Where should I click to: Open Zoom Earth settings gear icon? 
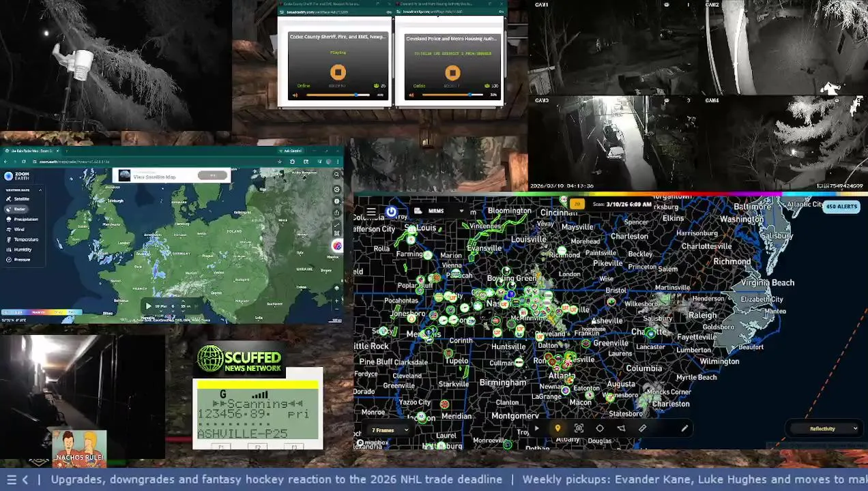click(336, 189)
